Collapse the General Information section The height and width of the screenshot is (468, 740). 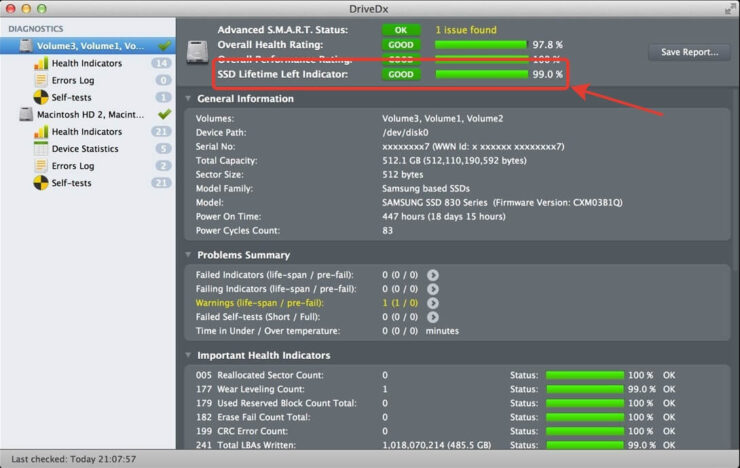[x=189, y=99]
